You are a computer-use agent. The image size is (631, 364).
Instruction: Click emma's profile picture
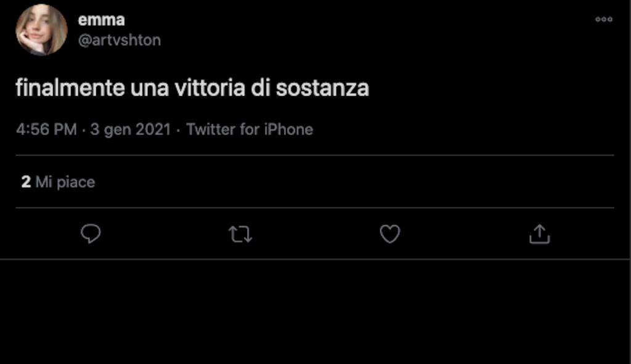41,30
